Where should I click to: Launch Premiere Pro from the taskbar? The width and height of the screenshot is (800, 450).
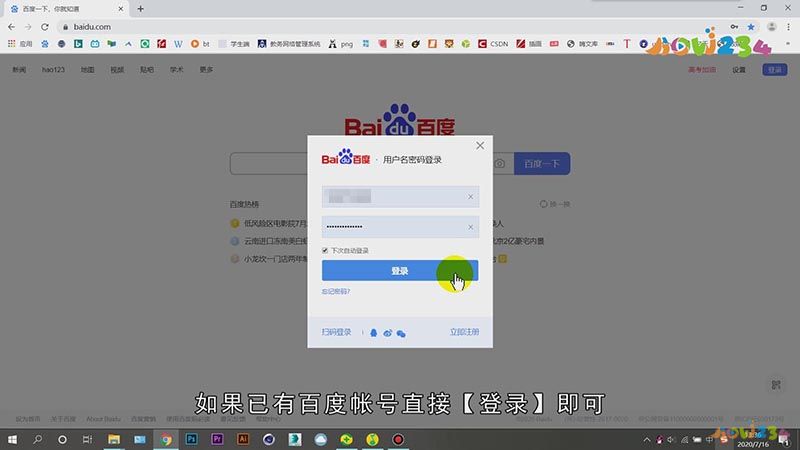coord(217,439)
